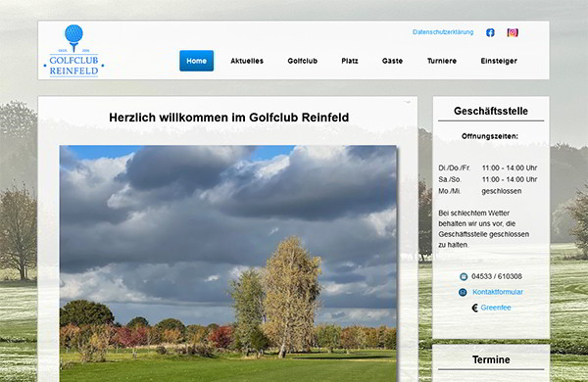The height and width of the screenshot is (382, 588).
Task: Open the Aktuelles menu item
Action: [x=247, y=61]
